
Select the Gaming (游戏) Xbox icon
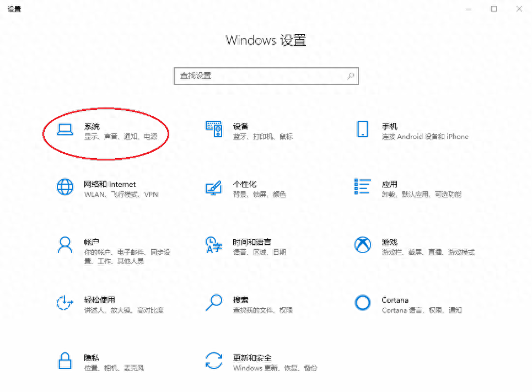362,245
